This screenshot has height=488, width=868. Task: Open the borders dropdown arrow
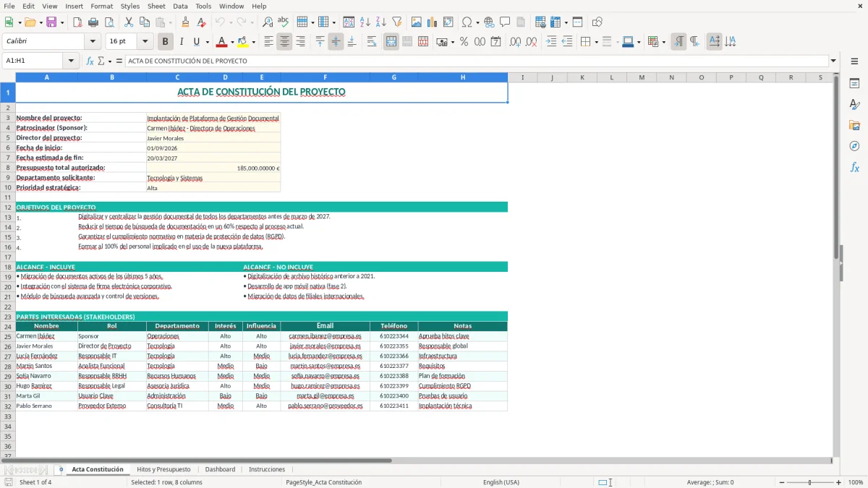pyautogui.click(x=596, y=41)
